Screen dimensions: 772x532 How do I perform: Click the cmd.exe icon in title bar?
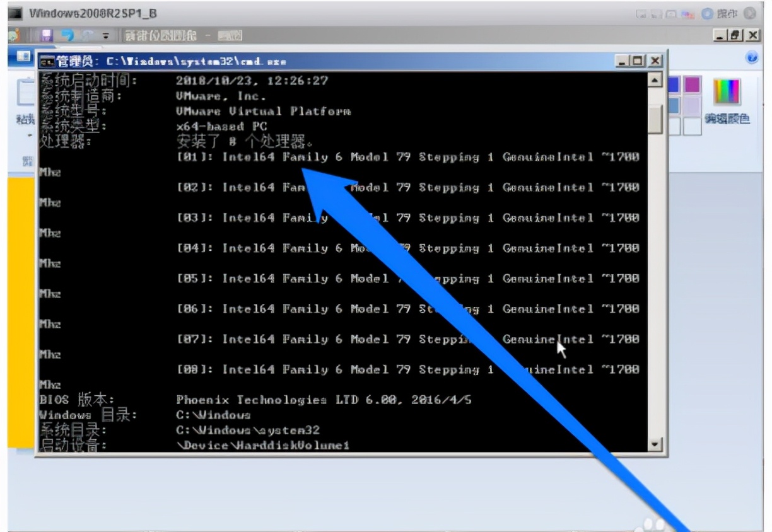[x=46, y=61]
